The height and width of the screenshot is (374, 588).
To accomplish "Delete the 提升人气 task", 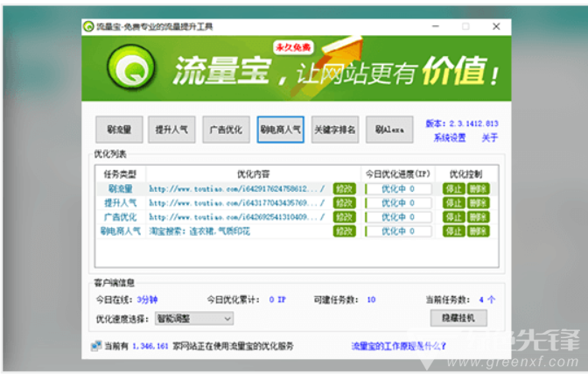I will (x=478, y=203).
